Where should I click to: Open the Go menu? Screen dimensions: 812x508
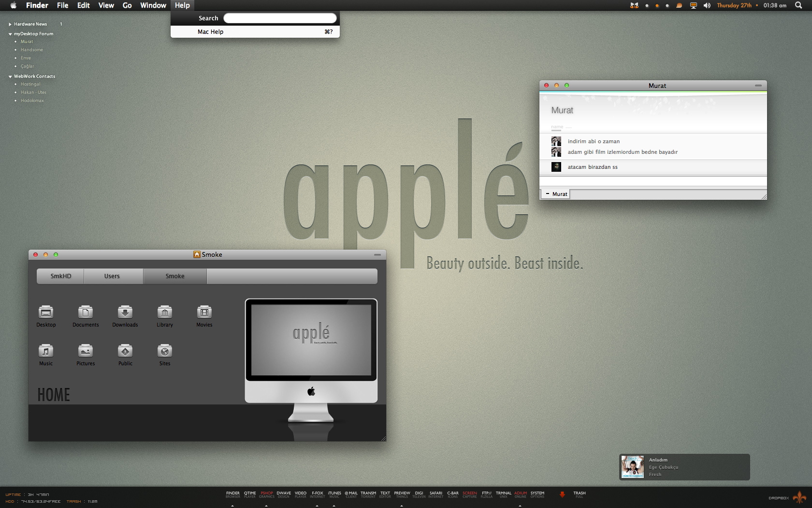pyautogui.click(x=127, y=5)
